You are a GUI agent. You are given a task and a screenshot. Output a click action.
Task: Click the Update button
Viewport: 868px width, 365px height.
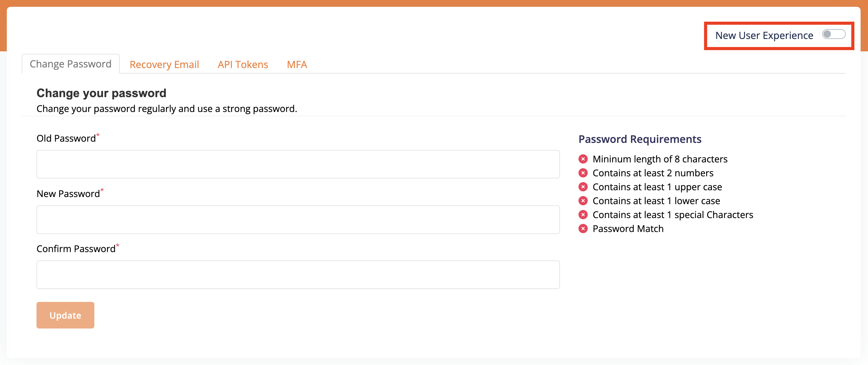point(65,315)
